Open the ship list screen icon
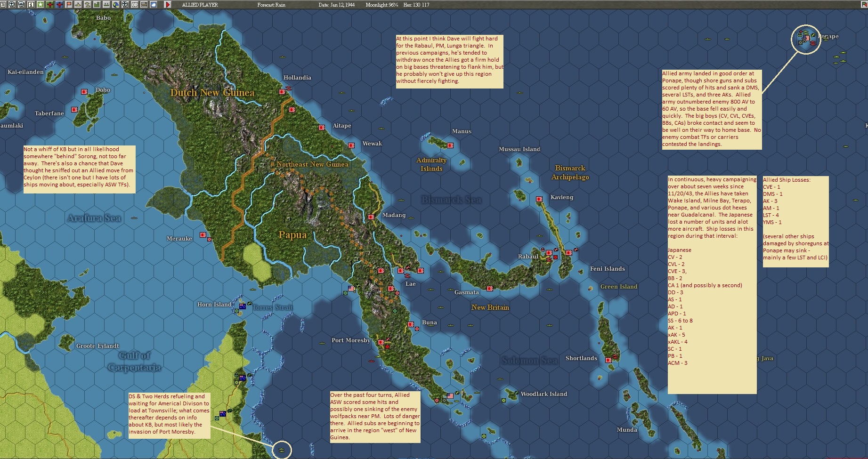The height and width of the screenshot is (459, 868). point(21,4)
